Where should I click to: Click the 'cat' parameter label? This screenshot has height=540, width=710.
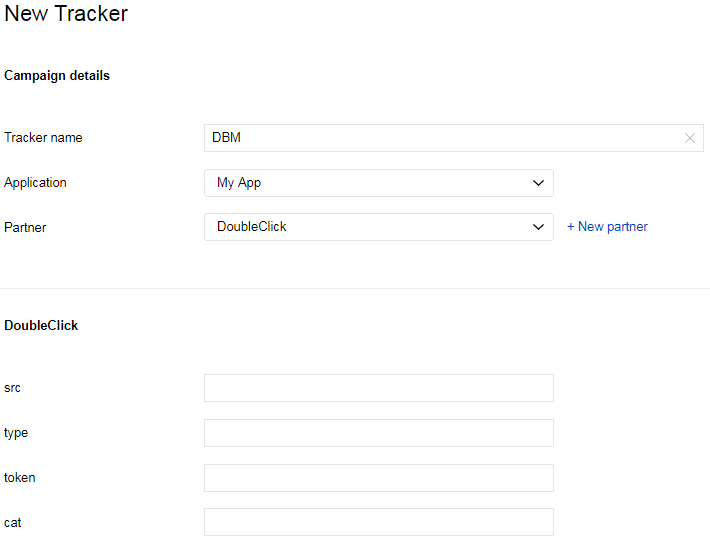point(13,522)
